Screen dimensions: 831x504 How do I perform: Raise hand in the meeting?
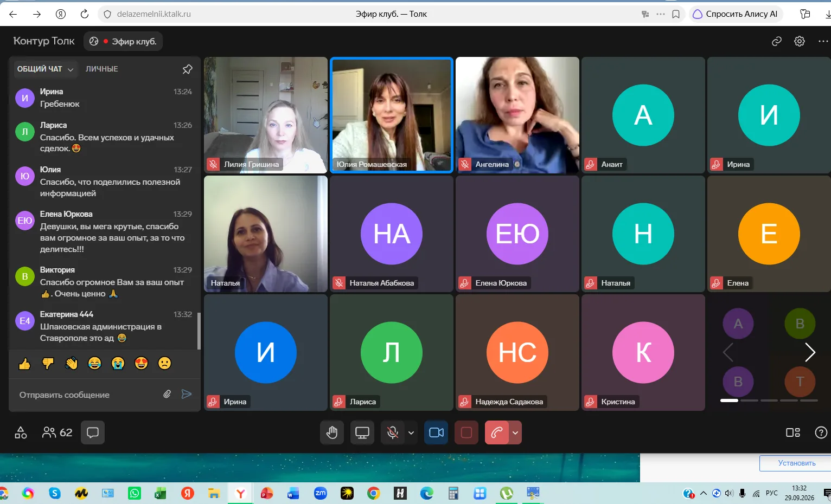coord(332,432)
